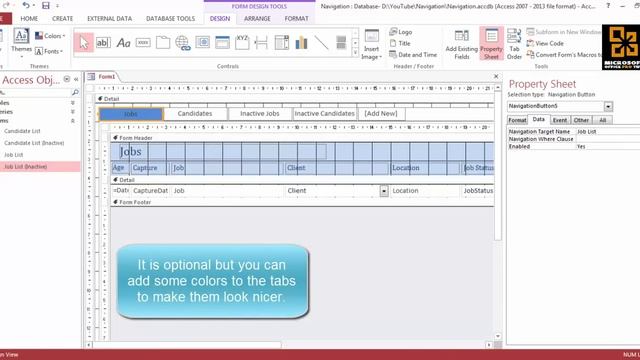Open the theme Fonts dropdown
640x360 pixels.
(x=49, y=51)
